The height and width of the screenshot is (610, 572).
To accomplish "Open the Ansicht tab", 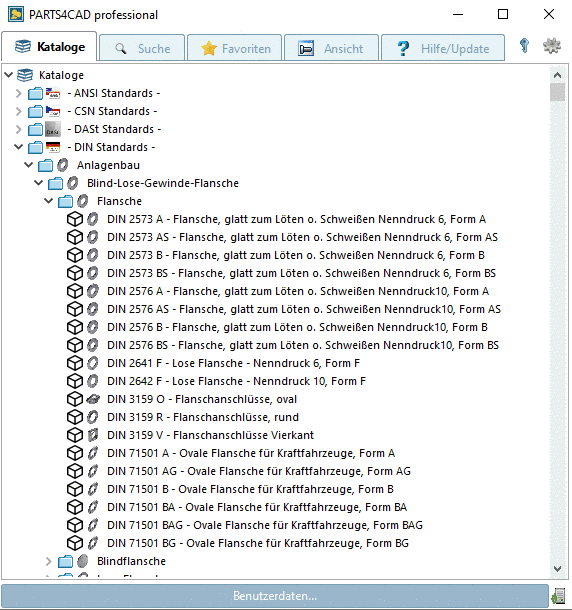I will tap(332, 48).
